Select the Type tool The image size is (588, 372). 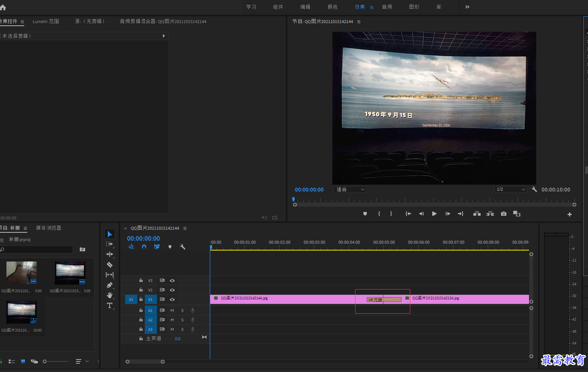(110, 305)
